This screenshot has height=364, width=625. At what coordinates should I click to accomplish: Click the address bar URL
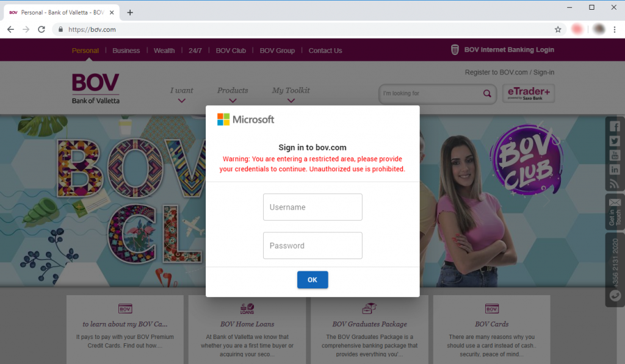[92, 29]
